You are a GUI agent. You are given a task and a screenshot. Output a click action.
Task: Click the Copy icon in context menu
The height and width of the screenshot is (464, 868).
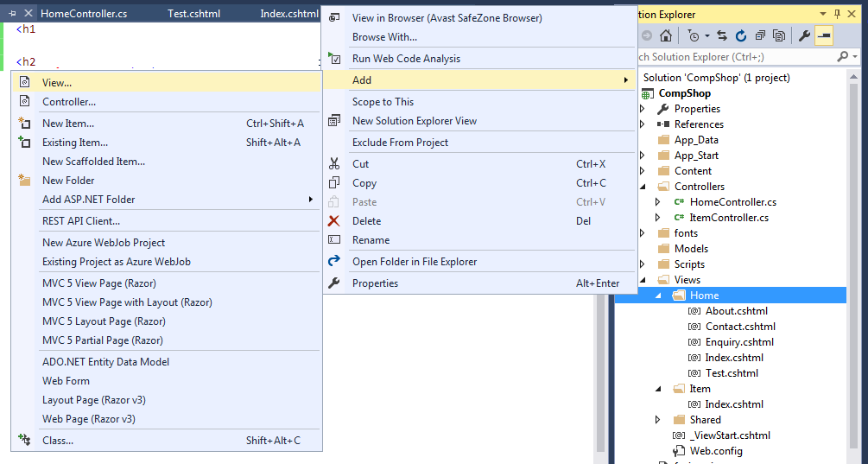tap(333, 182)
